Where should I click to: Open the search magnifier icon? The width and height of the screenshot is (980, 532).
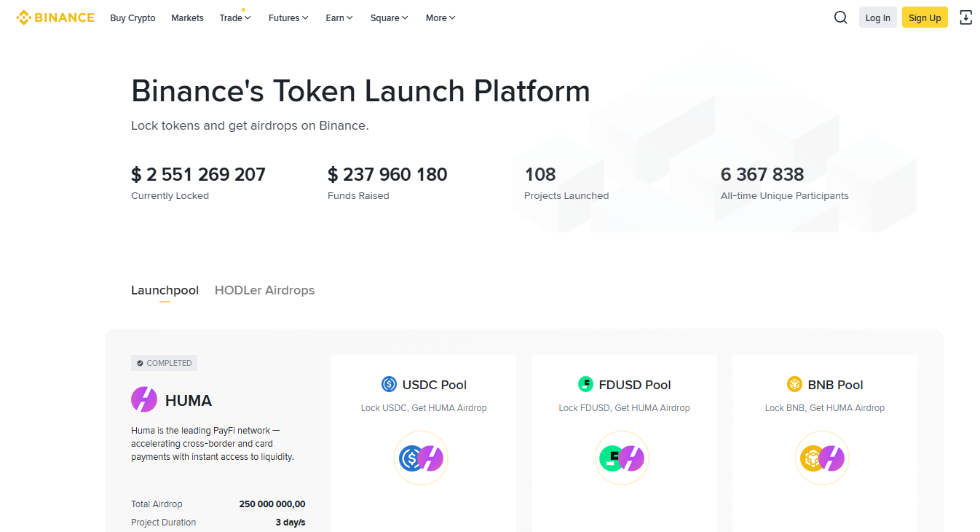(x=840, y=17)
